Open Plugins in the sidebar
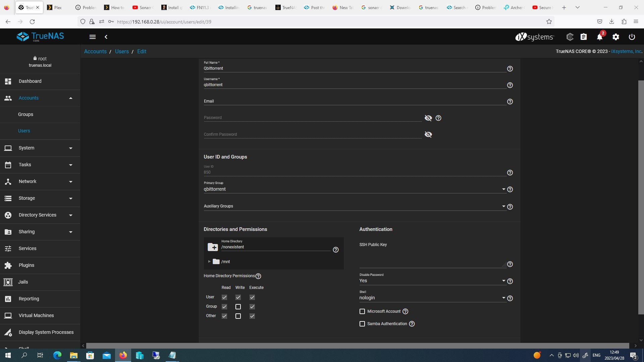This screenshot has width=644, height=362. (x=26, y=265)
